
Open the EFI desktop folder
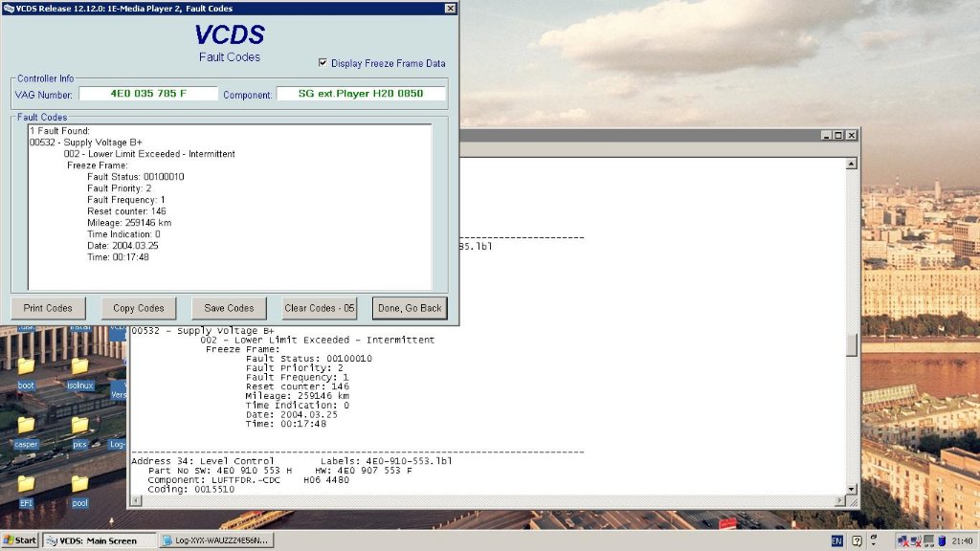click(x=26, y=484)
